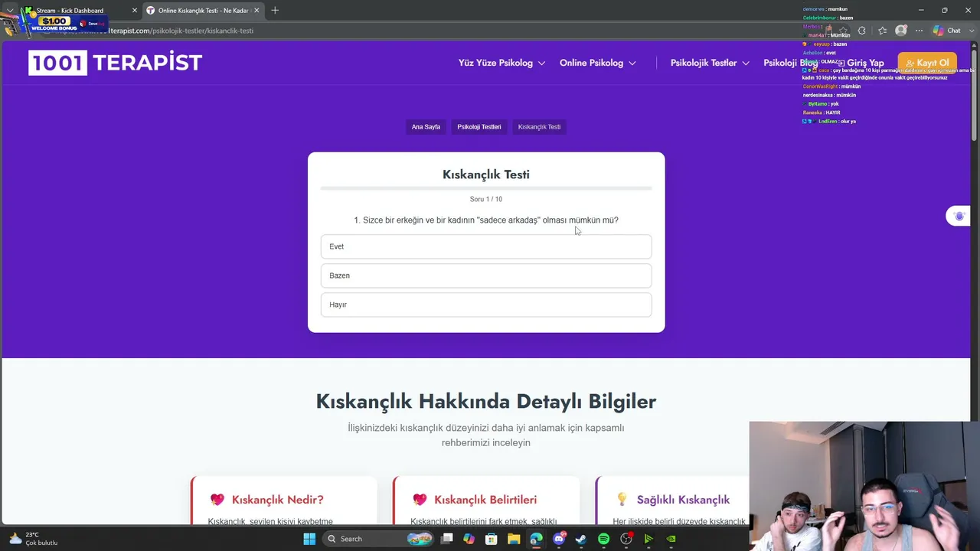The width and height of the screenshot is (980, 551).
Task: Open Discord from the taskbar
Action: tap(559, 539)
